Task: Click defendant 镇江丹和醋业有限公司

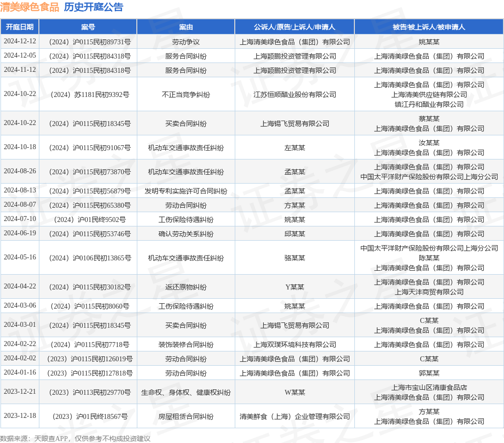Action: [429, 104]
